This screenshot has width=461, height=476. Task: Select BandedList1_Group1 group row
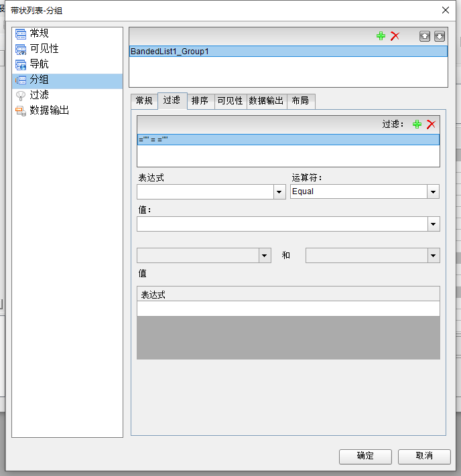pos(288,52)
